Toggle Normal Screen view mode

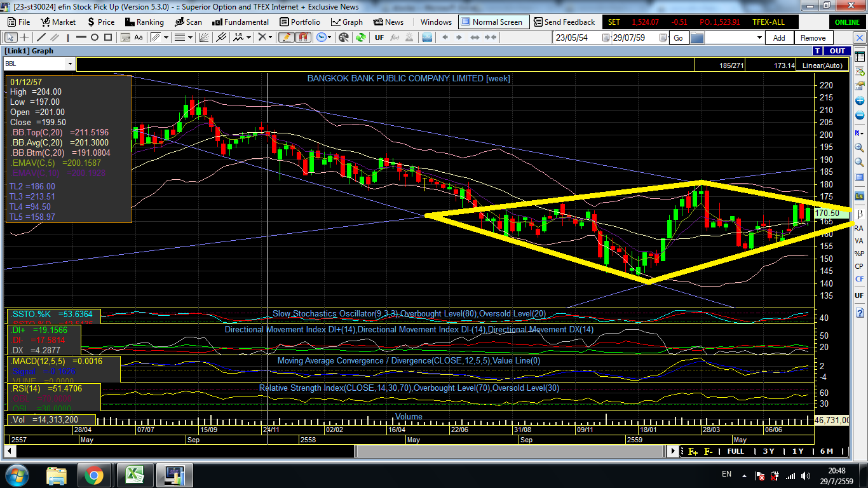(x=493, y=22)
